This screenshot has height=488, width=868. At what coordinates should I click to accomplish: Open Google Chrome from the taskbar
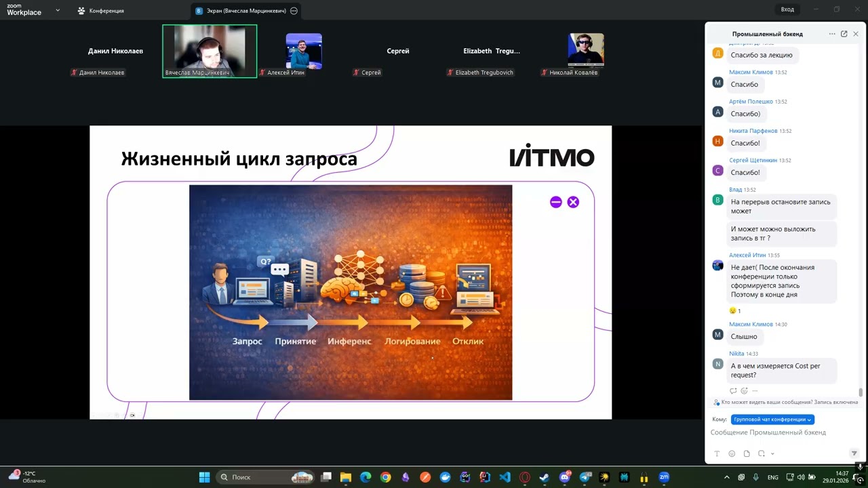386,477
